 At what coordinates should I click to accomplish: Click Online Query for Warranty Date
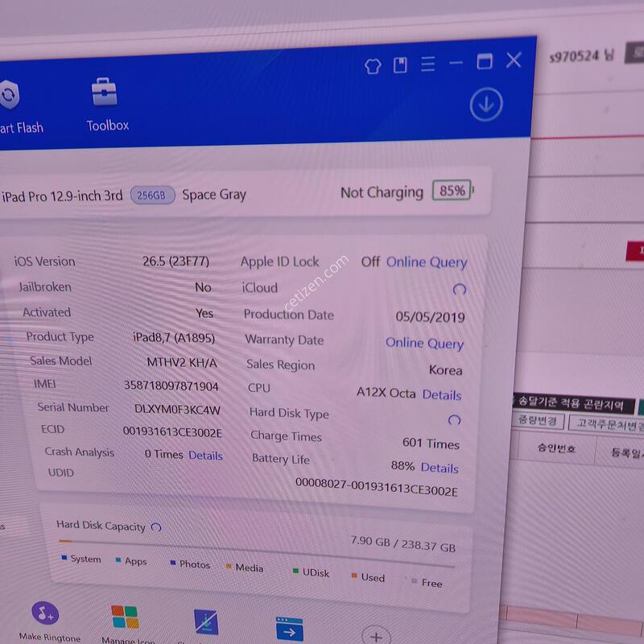424,344
